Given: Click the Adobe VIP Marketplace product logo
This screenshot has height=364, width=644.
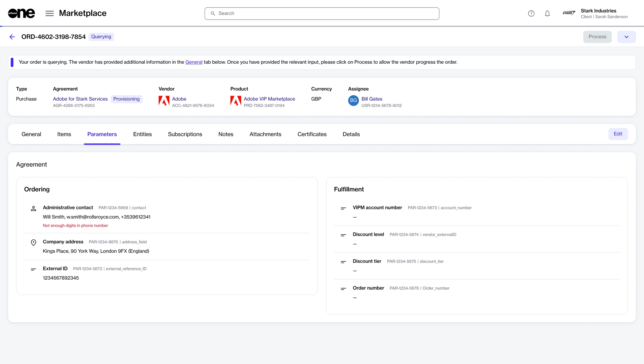Looking at the screenshot, I should tap(236, 101).
